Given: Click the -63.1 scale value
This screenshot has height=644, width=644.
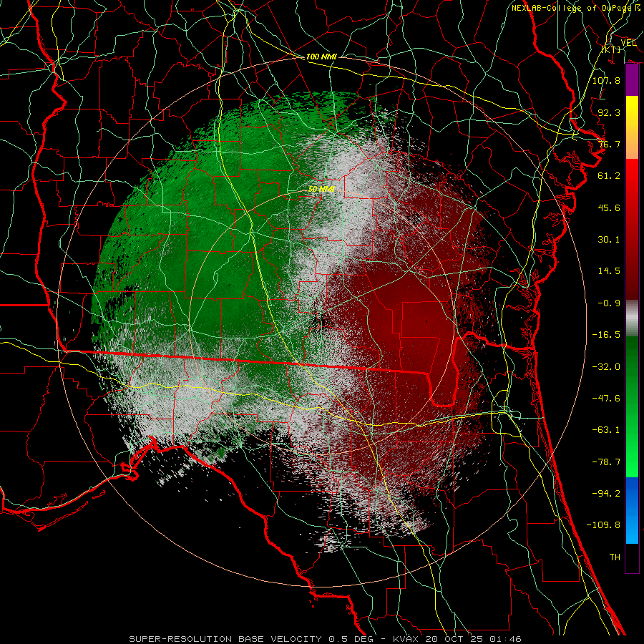Looking at the screenshot, I should coord(606,430).
